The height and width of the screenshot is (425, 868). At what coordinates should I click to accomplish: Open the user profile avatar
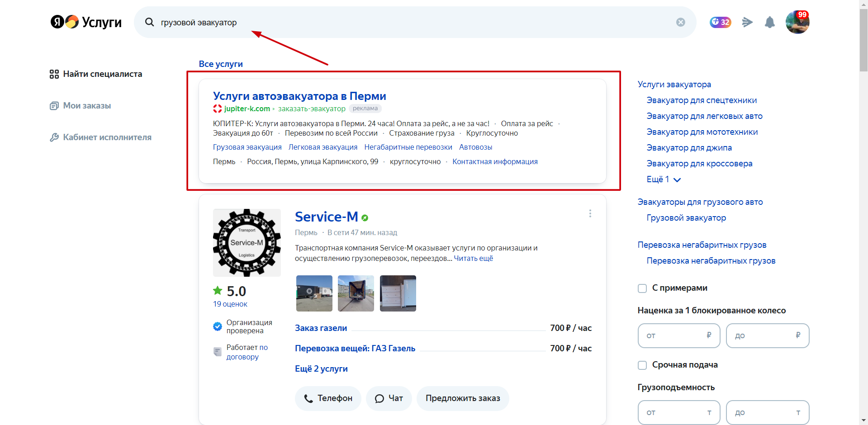pos(797,22)
